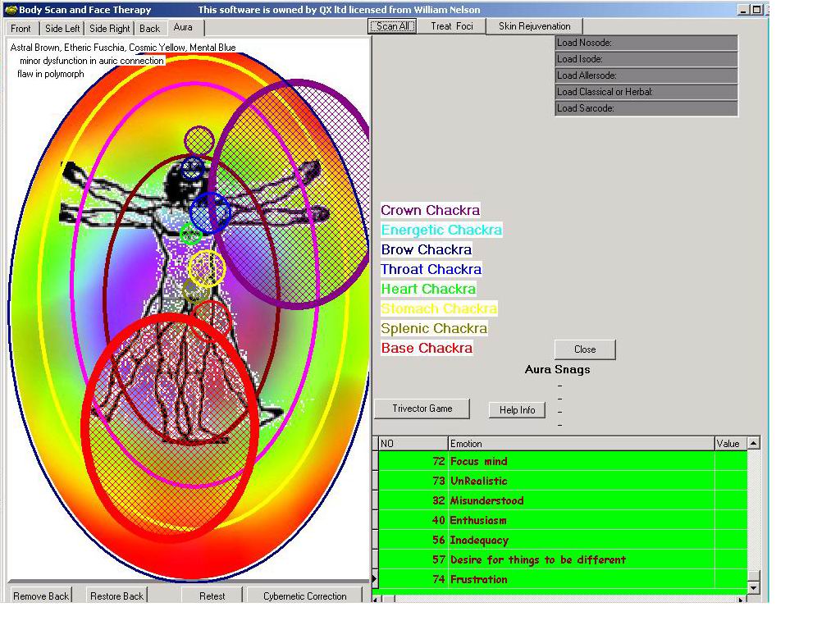Select the Base Chackra label
Image resolution: width=840 pixels, height=630 pixels.
[x=427, y=348]
